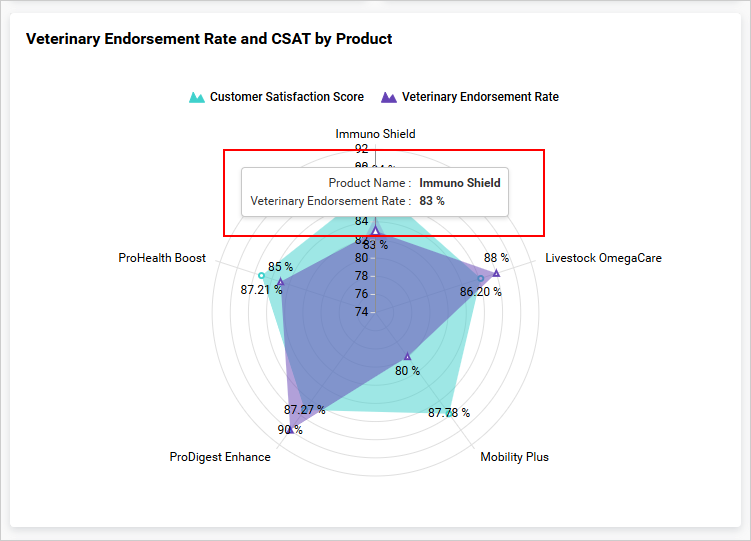The height and width of the screenshot is (541, 751).
Task: Click the Mobility Plus axis label
Action: pyautogui.click(x=514, y=457)
